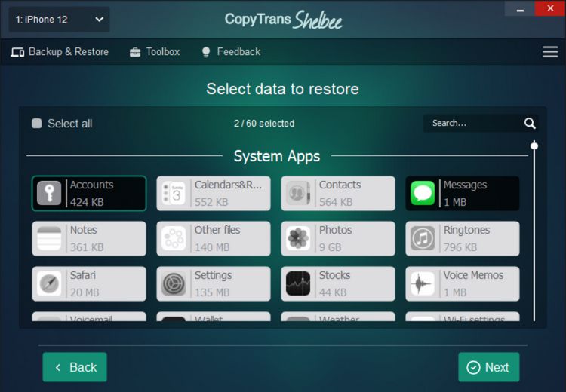Select the Other files 140 MB tile
The width and height of the screenshot is (566, 392).
click(214, 238)
